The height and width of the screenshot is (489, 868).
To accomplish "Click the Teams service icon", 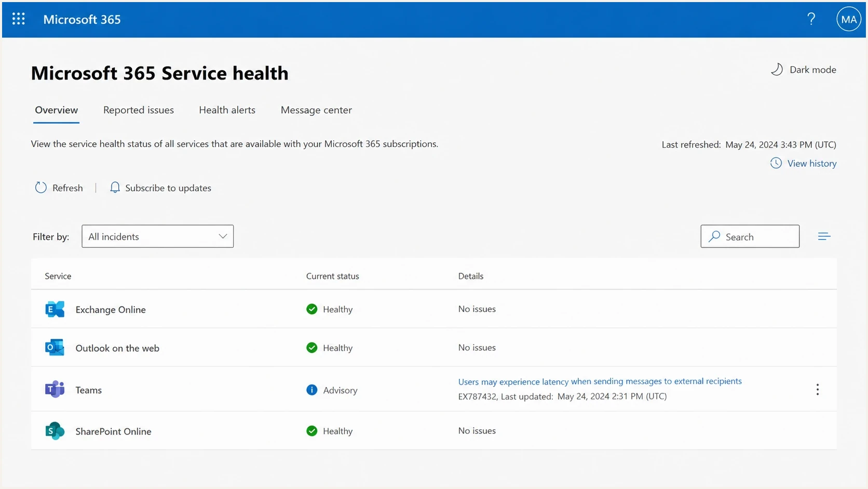I will coord(55,389).
